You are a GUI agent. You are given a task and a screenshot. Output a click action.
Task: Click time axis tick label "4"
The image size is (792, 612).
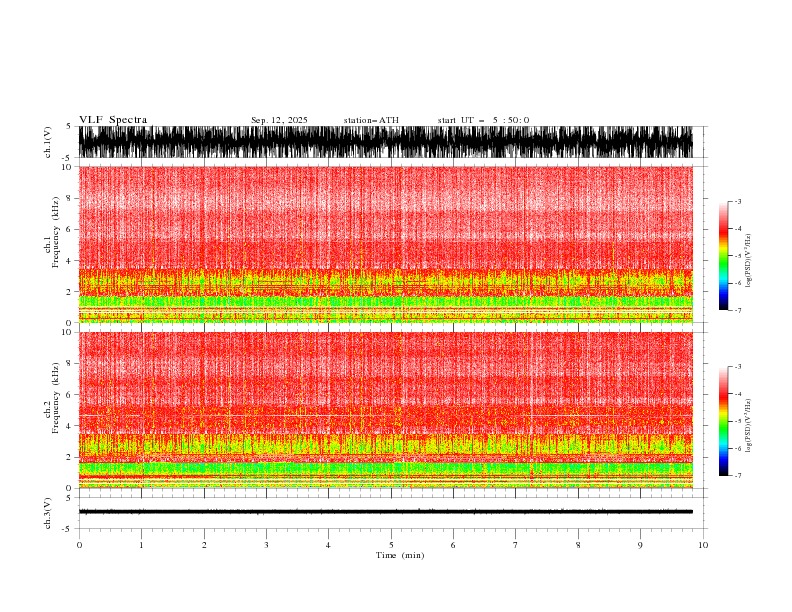[328, 545]
